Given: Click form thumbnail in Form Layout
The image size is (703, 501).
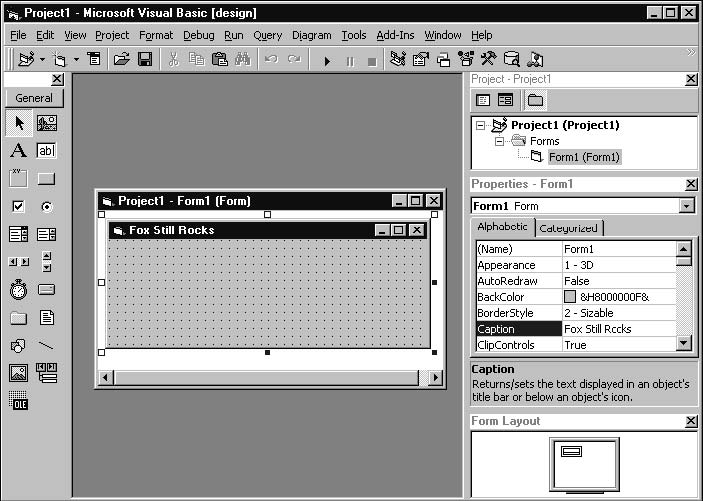Looking at the screenshot, I should 571,451.
